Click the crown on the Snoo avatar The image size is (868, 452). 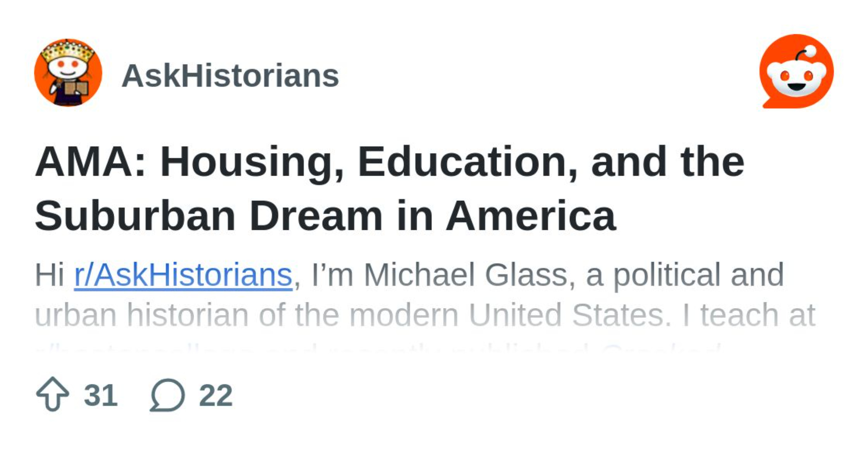[x=68, y=50]
